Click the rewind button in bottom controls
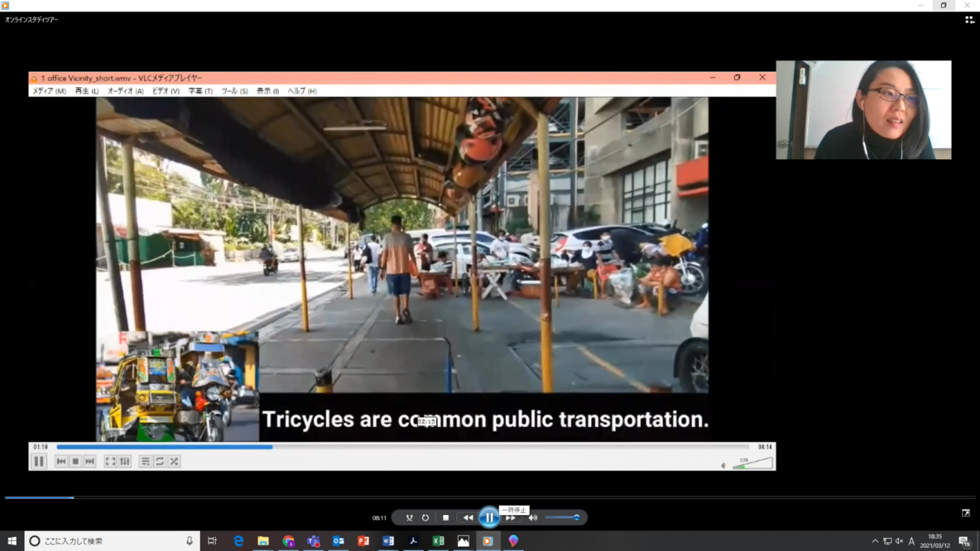980x551 pixels. [468, 518]
